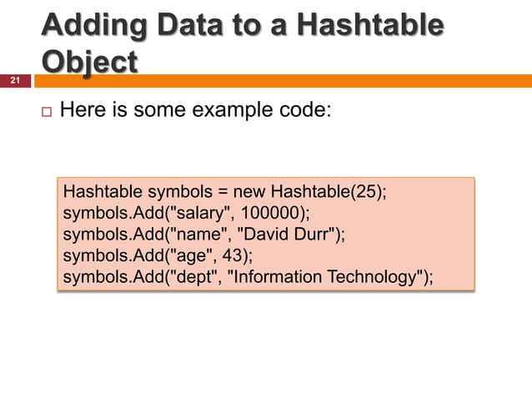
Task: Click the word 'Object' in the title
Action: pos(89,62)
